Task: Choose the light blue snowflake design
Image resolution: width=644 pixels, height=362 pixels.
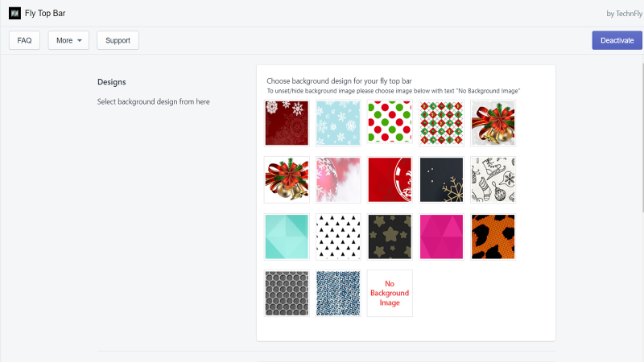Action: pos(338,123)
